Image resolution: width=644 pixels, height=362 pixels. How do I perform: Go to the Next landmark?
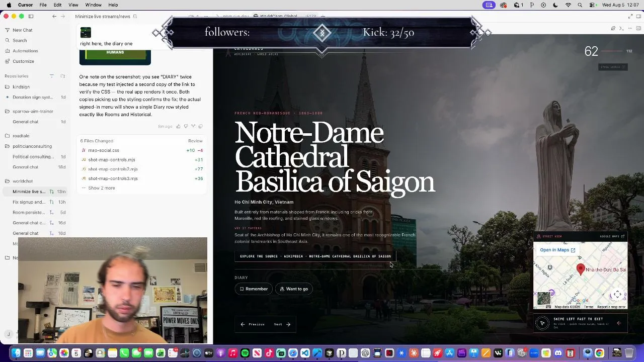pyautogui.click(x=282, y=324)
